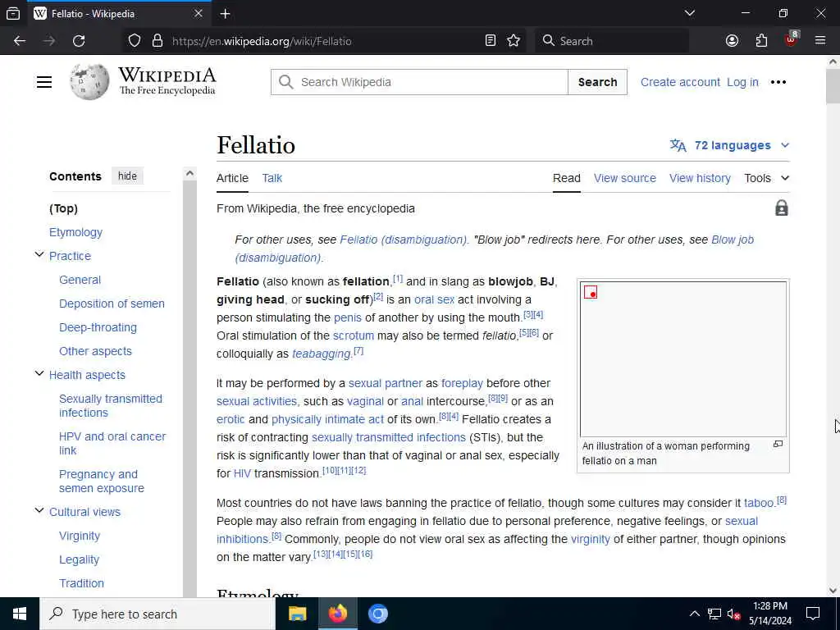Bookmark this page with the star icon
Screen dimensions: 840x630
(514, 41)
